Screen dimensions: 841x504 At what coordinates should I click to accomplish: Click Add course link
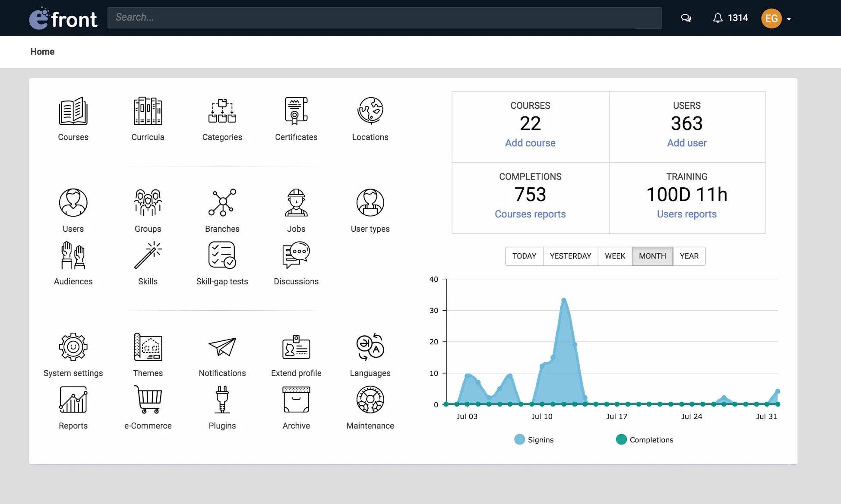530,143
